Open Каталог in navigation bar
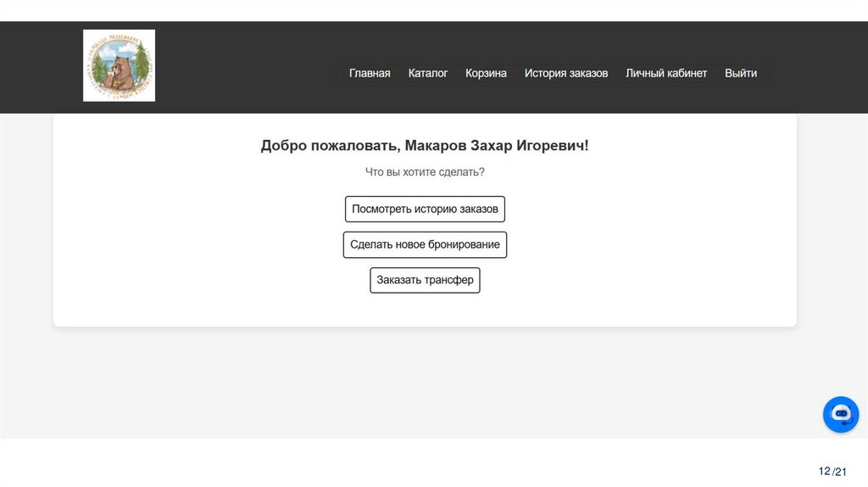The image size is (868, 487). (428, 73)
